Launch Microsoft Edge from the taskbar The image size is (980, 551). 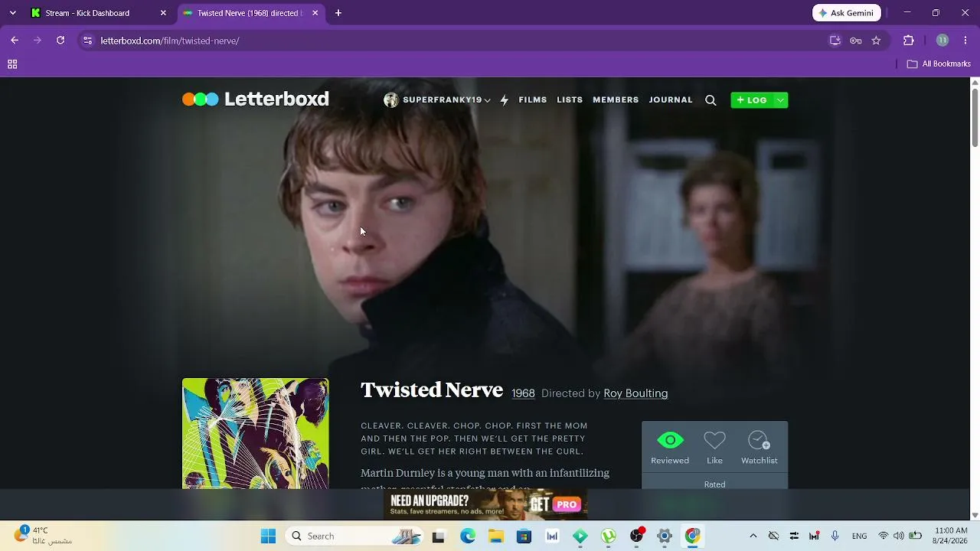[468, 536]
